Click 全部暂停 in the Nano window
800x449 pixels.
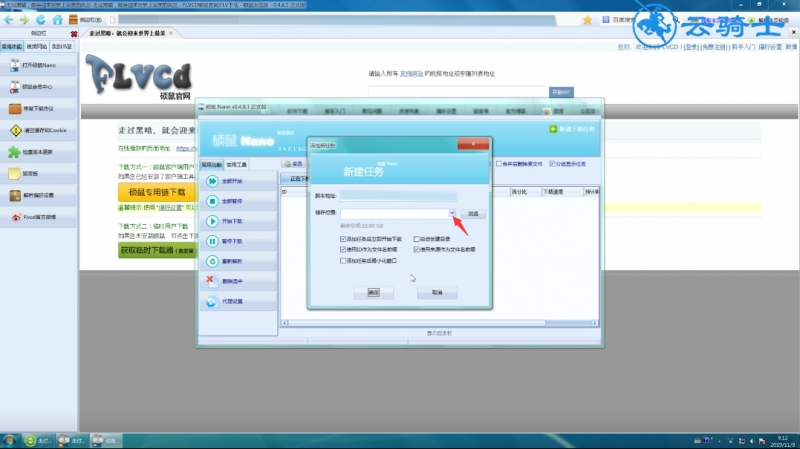pyautogui.click(x=238, y=201)
